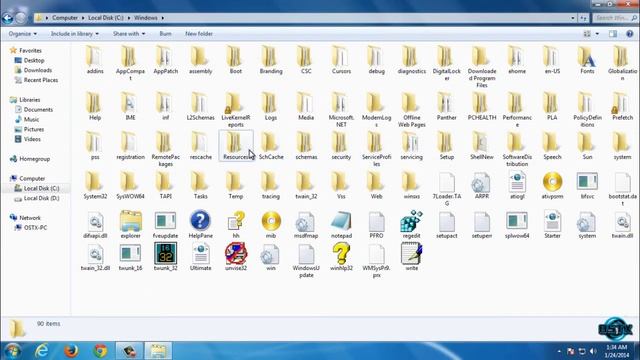Open the HelpPane icon
640x360 pixels.
[x=200, y=221]
